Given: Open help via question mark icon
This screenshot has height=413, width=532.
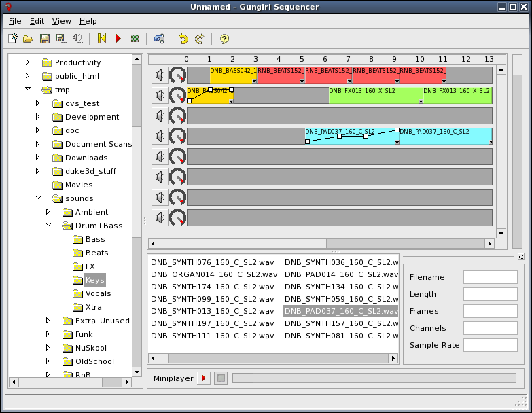Looking at the screenshot, I should tap(224, 39).
